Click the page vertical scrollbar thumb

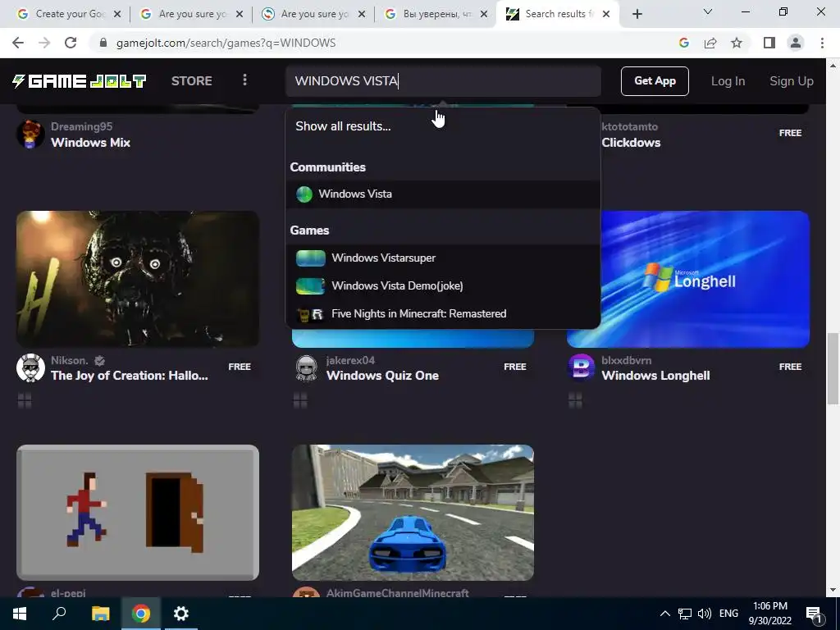pos(833,368)
